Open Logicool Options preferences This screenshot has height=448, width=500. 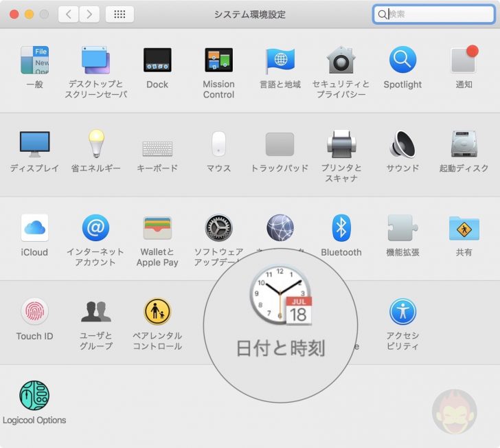[x=34, y=395]
